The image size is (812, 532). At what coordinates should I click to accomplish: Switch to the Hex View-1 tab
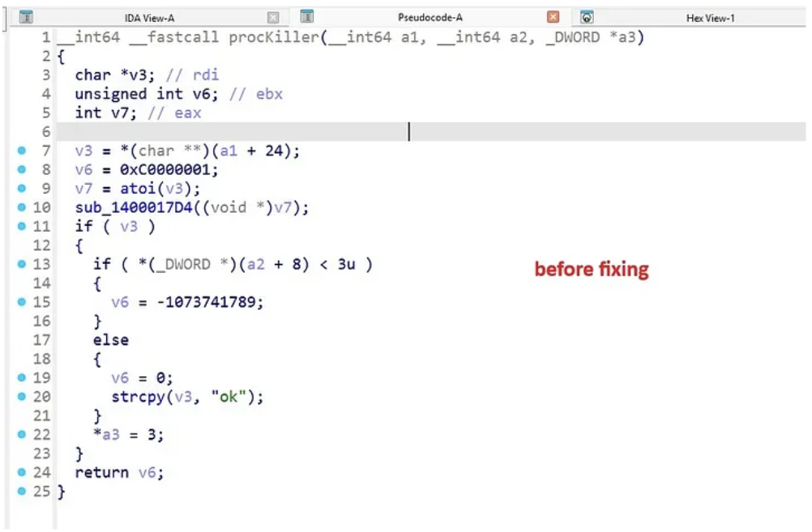pyautogui.click(x=710, y=18)
